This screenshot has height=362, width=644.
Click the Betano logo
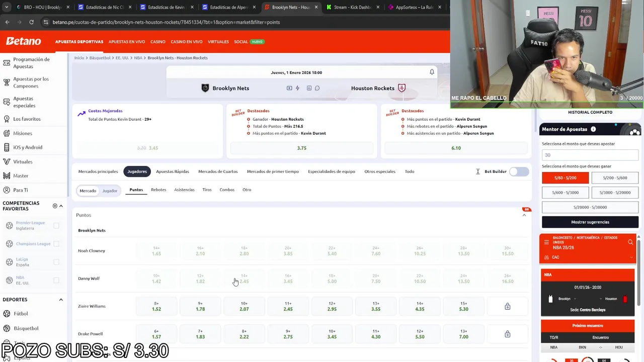click(x=23, y=41)
